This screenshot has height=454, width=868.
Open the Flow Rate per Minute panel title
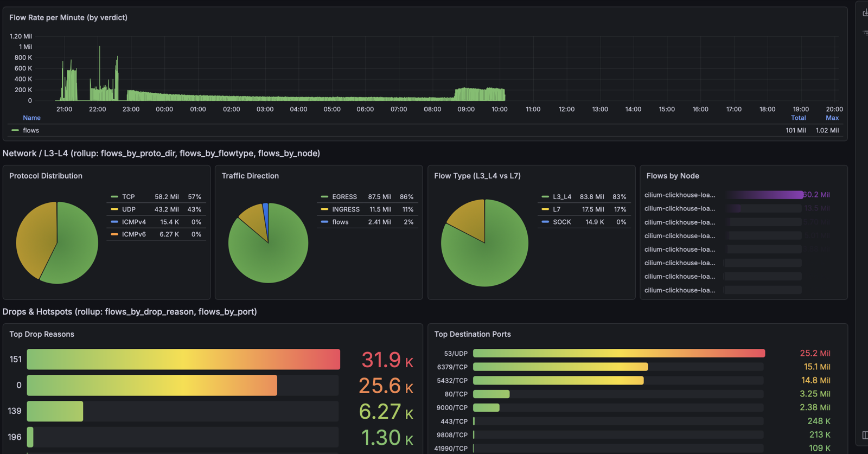click(x=68, y=17)
